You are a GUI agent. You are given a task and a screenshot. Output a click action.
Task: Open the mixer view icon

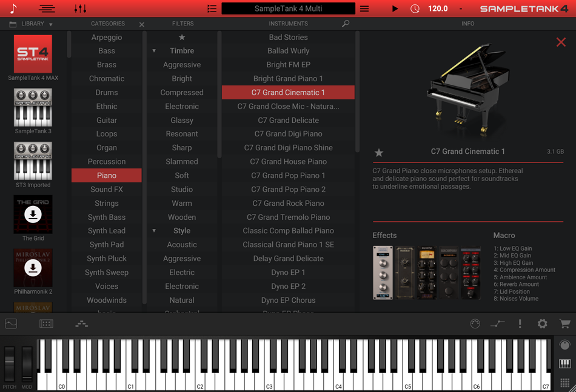tap(80, 8)
